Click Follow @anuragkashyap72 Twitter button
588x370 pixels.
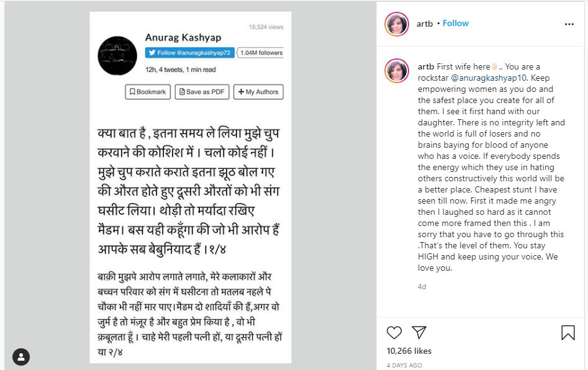[189, 53]
